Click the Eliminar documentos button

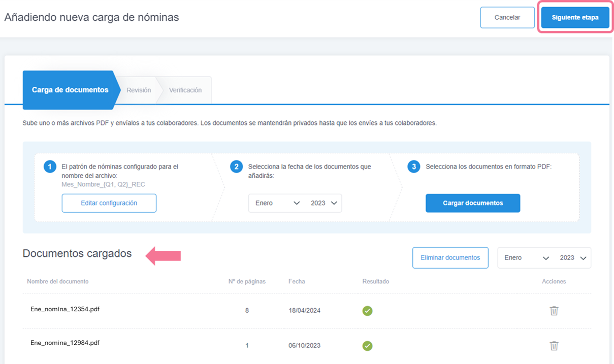450,258
